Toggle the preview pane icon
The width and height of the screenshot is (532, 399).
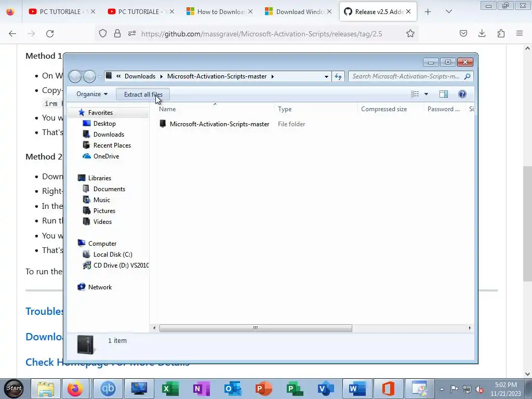pyautogui.click(x=444, y=94)
